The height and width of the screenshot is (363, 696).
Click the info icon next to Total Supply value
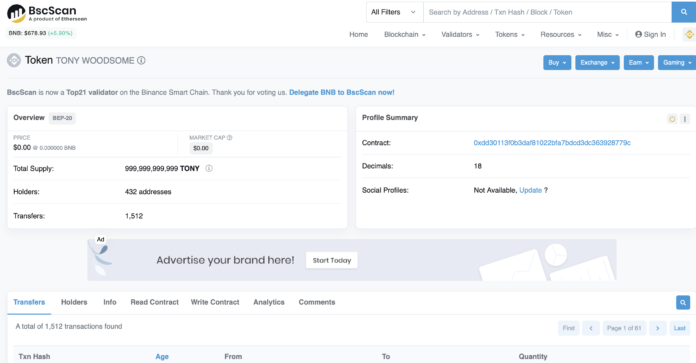(x=209, y=169)
